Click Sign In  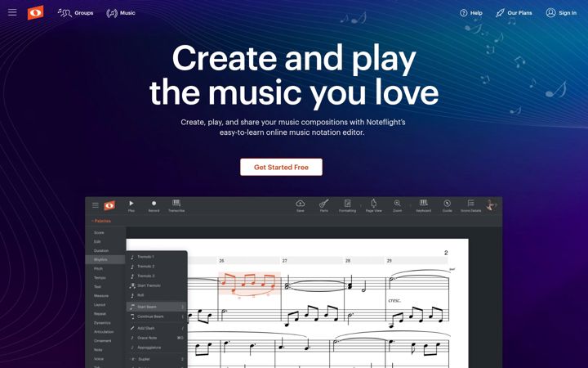coord(561,13)
